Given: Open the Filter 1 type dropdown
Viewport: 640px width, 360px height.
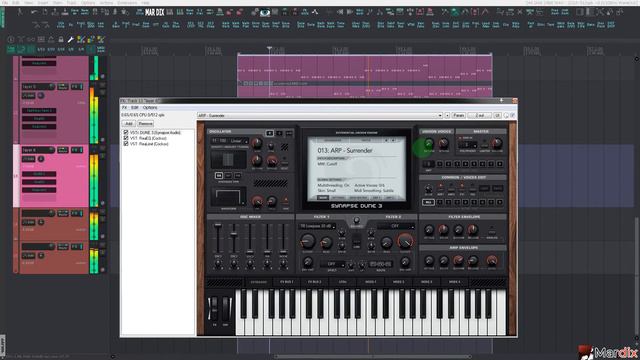Looking at the screenshot, I should click(317, 226).
